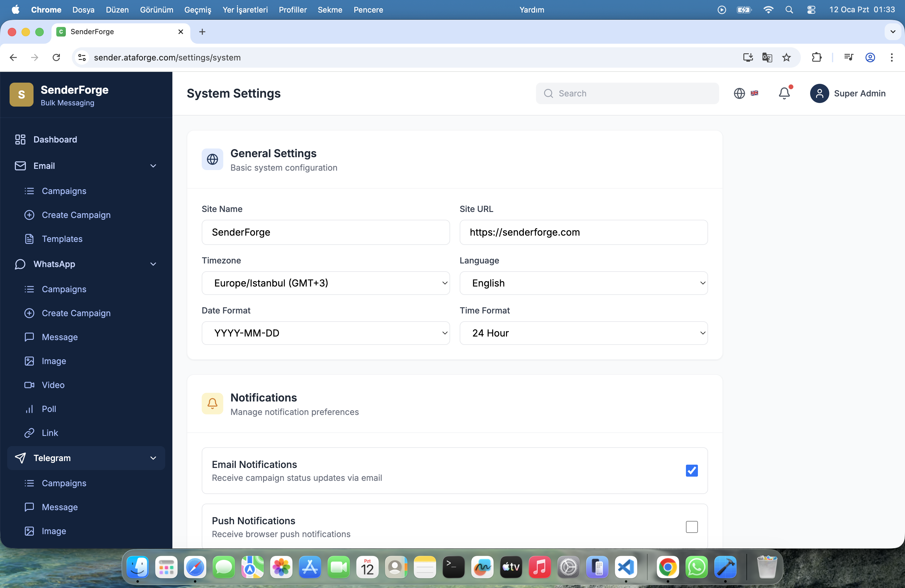
Task: Open the Timezone dropdown
Action: [326, 283]
